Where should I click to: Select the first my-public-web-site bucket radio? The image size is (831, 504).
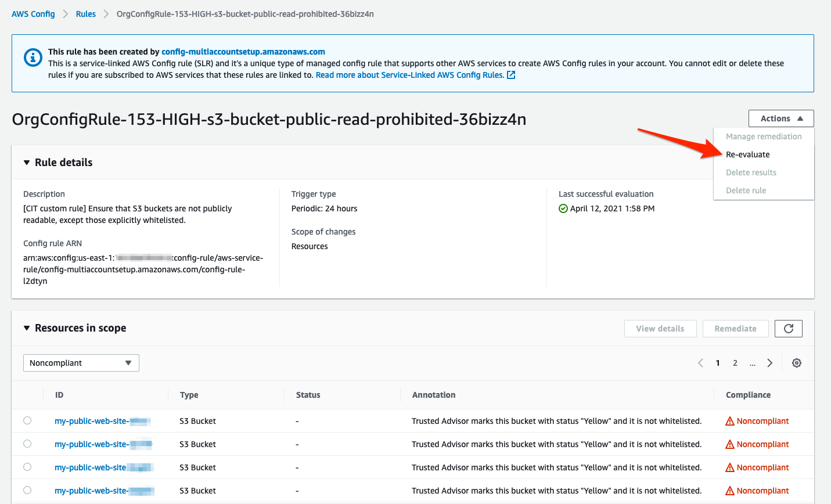[27, 420]
